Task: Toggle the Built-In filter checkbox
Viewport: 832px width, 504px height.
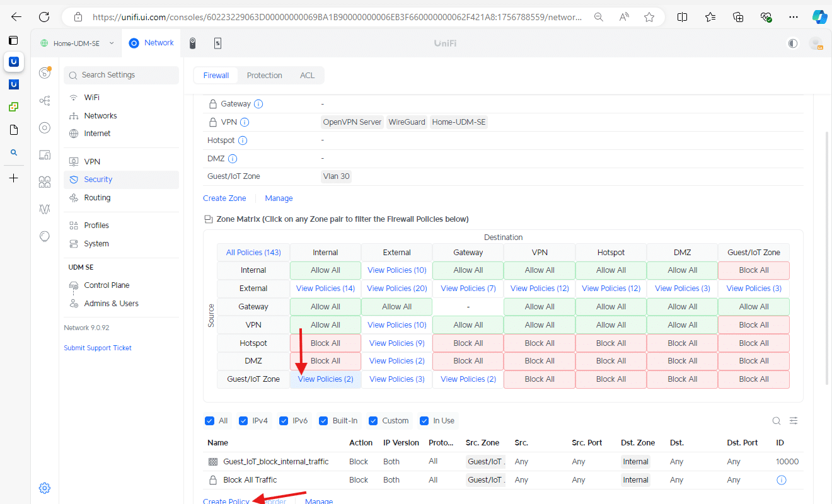Action: click(323, 421)
